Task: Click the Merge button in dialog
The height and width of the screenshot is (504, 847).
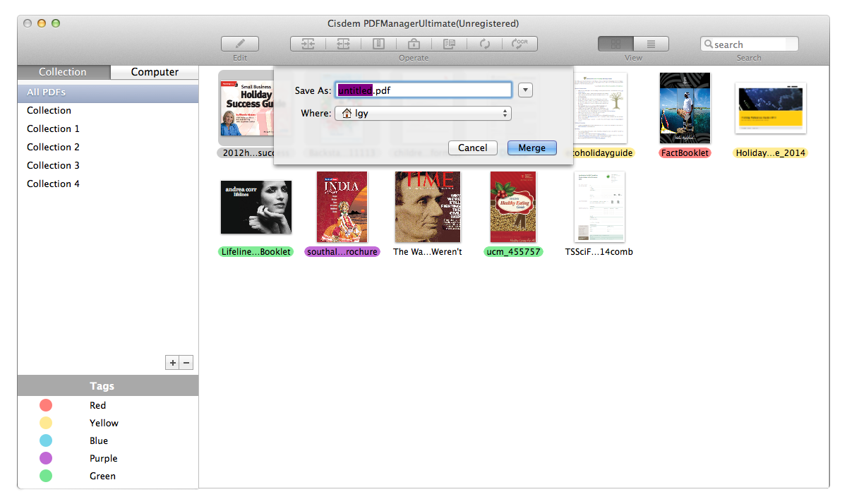Action: click(x=532, y=148)
